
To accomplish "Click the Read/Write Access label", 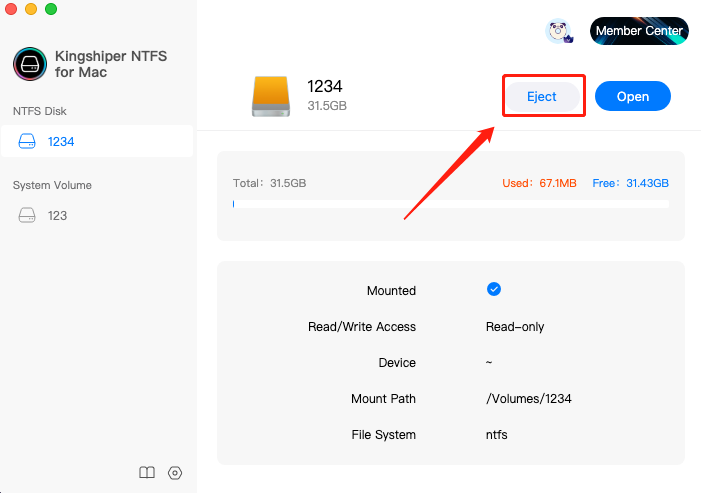I will coord(362,327).
